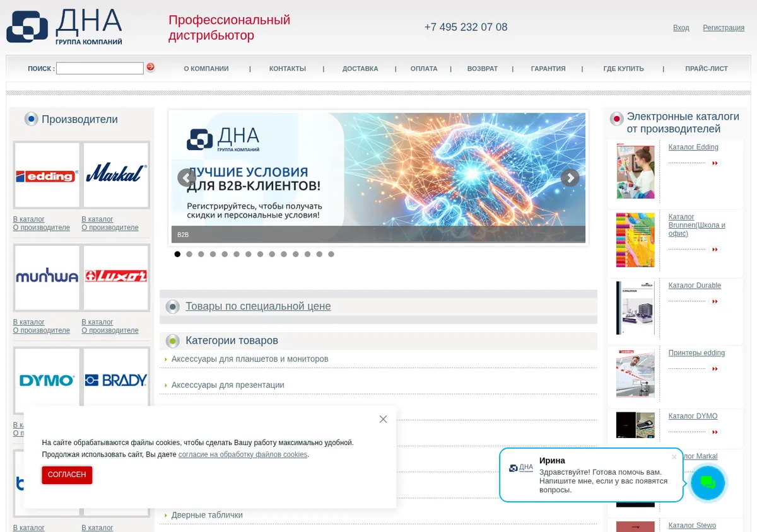Screen dimensions: 757x532
Task: Select the third carousel dot indicator
Action: (x=201, y=254)
